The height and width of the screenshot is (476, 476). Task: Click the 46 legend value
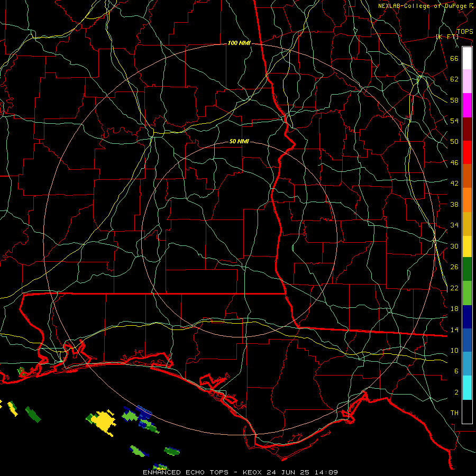coord(454,163)
